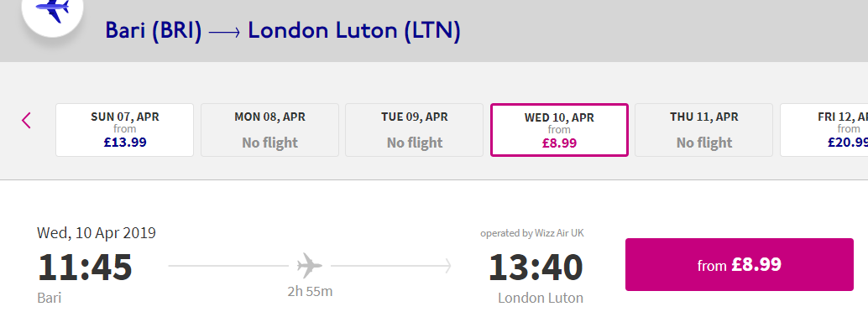Choose the magenta from £8.99 fare button

pyautogui.click(x=740, y=264)
